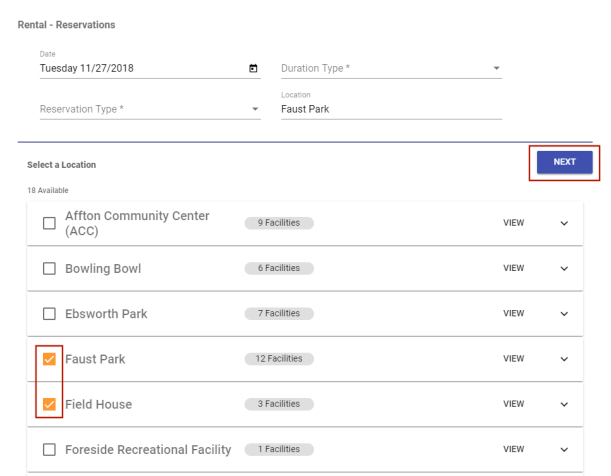This screenshot has height=476, width=611.
Task: Expand the Foreside Recreational Facility chevron
Action: 564,450
